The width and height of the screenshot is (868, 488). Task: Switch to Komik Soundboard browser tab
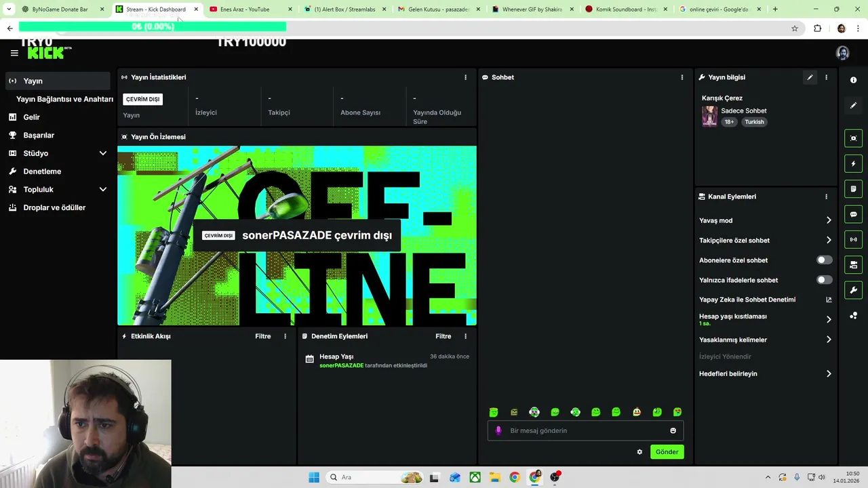[626, 9]
